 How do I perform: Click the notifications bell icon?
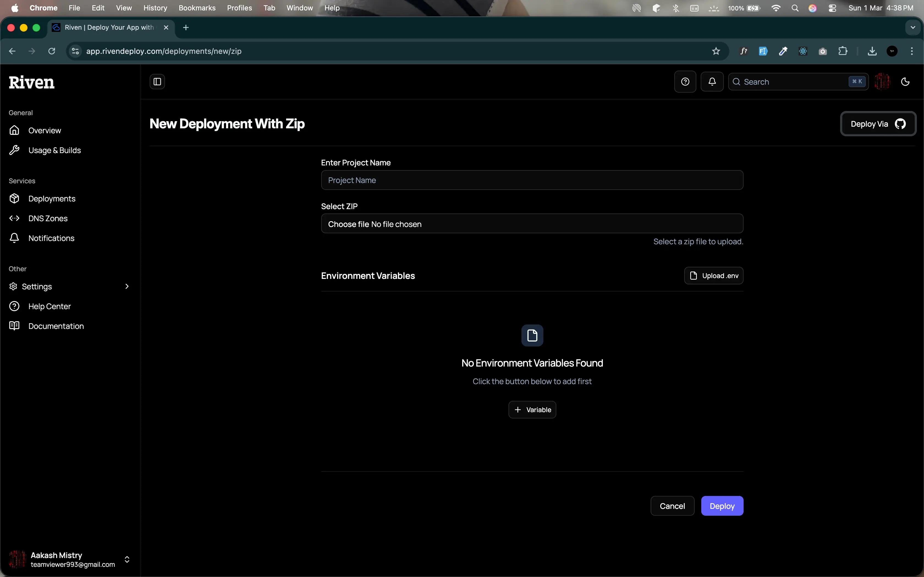point(712,81)
